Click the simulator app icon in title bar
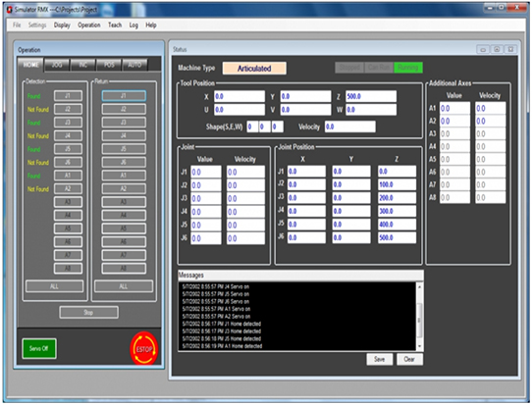 click(x=10, y=9)
